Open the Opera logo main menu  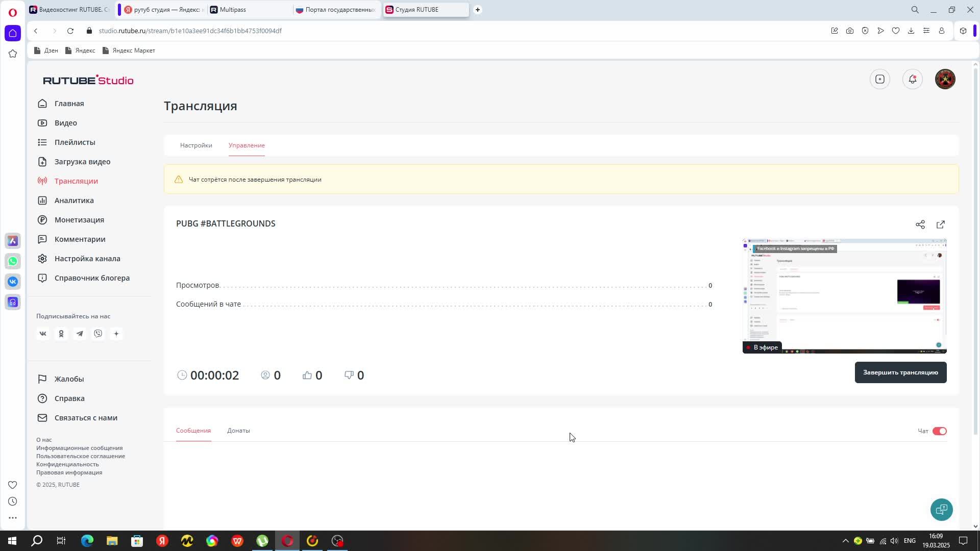(13, 12)
